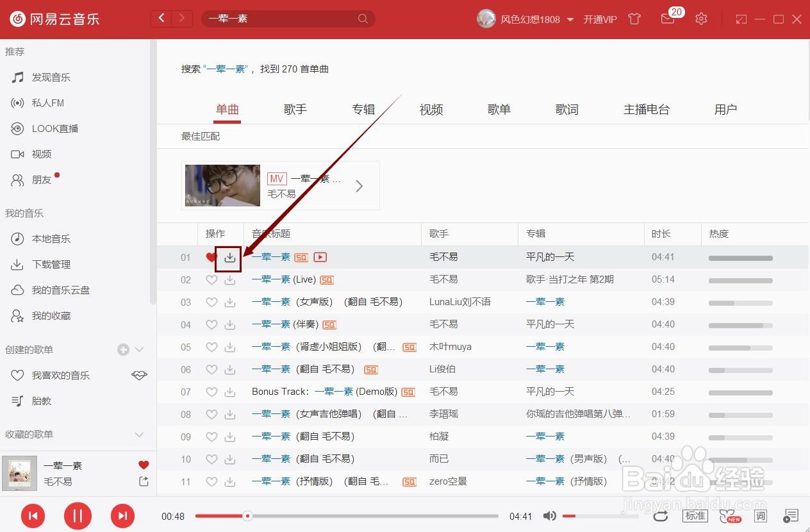Open Private FM (私人FM)
This screenshot has width=810, height=532.
(x=48, y=103)
